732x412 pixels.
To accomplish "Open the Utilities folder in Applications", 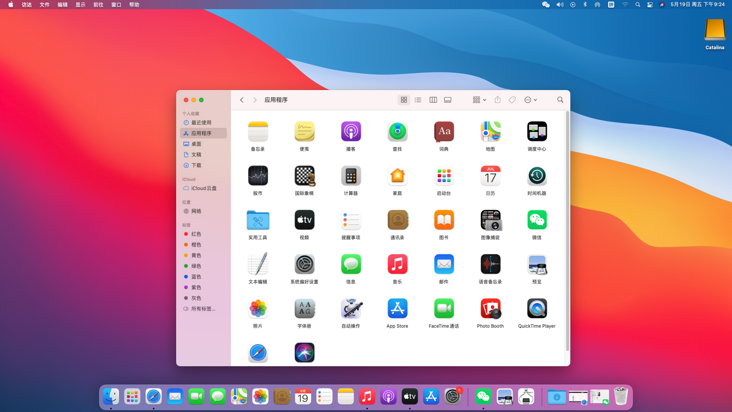I will click(x=258, y=220).
